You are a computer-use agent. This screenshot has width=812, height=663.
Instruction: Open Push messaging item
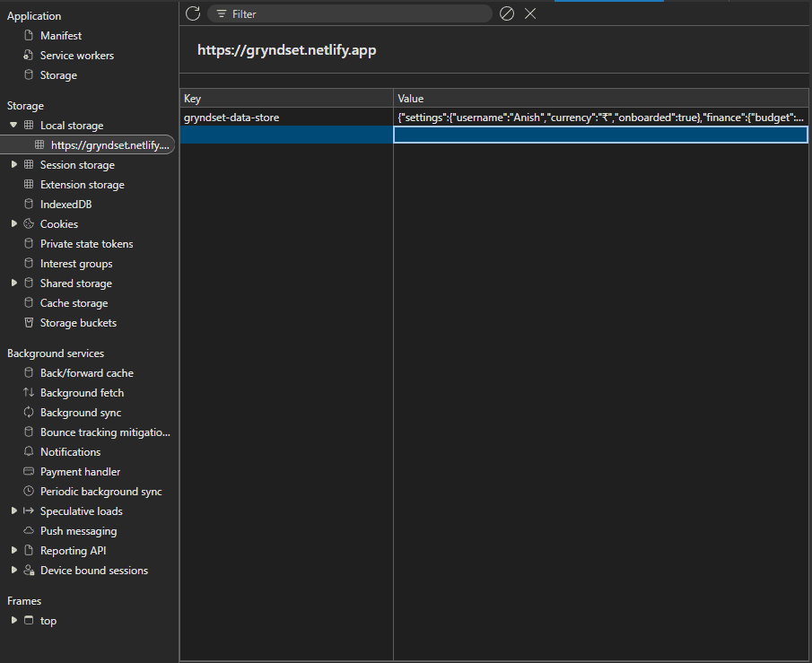click(78, 531)
